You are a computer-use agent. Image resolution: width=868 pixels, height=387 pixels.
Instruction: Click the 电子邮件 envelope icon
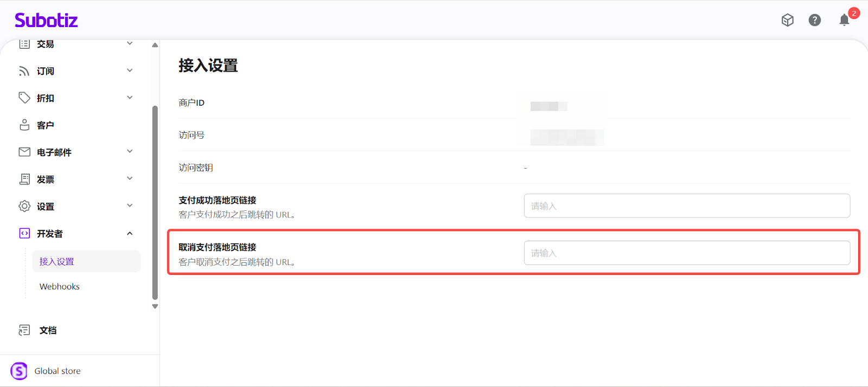[x=24, y=152]
